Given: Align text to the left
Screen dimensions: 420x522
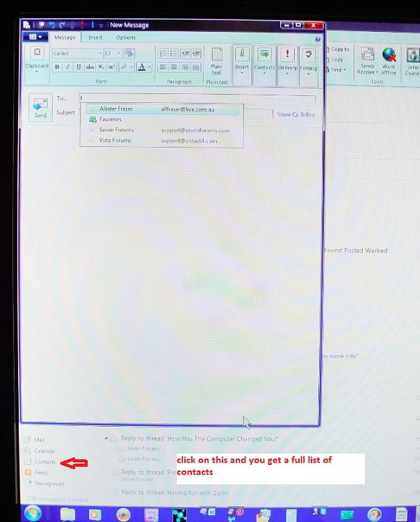Looking at the screenshot, I should [163, 68].
